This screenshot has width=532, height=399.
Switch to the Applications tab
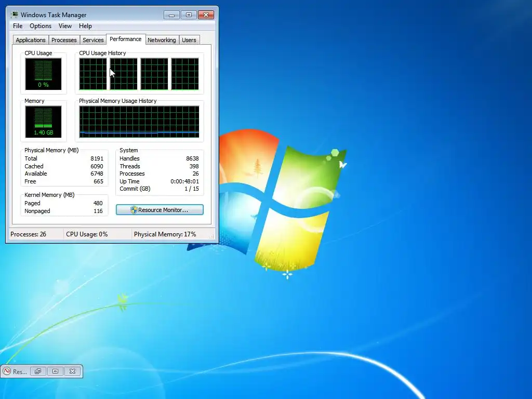coord(31,40)
